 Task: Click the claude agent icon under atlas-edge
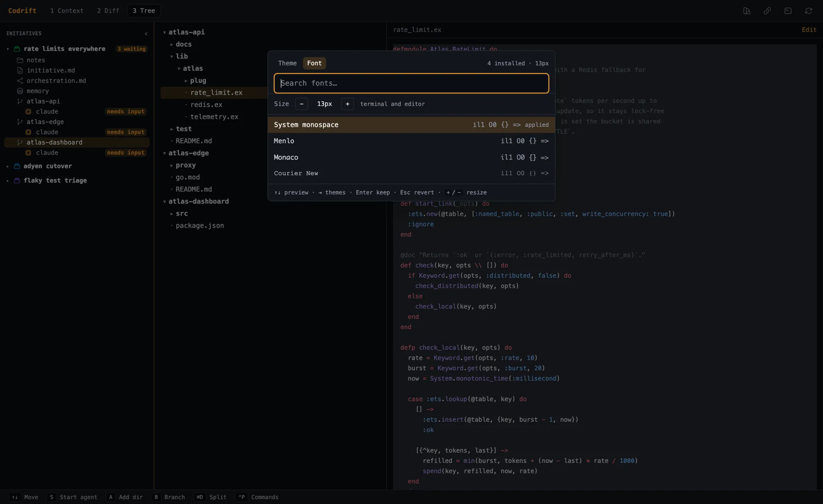[x=28, y=132]
